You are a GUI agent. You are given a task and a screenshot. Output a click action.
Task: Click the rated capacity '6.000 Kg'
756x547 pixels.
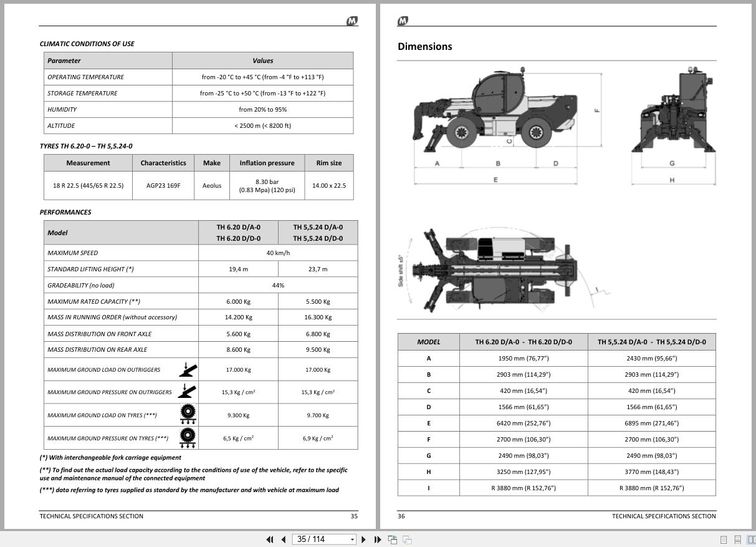(238, 301)
